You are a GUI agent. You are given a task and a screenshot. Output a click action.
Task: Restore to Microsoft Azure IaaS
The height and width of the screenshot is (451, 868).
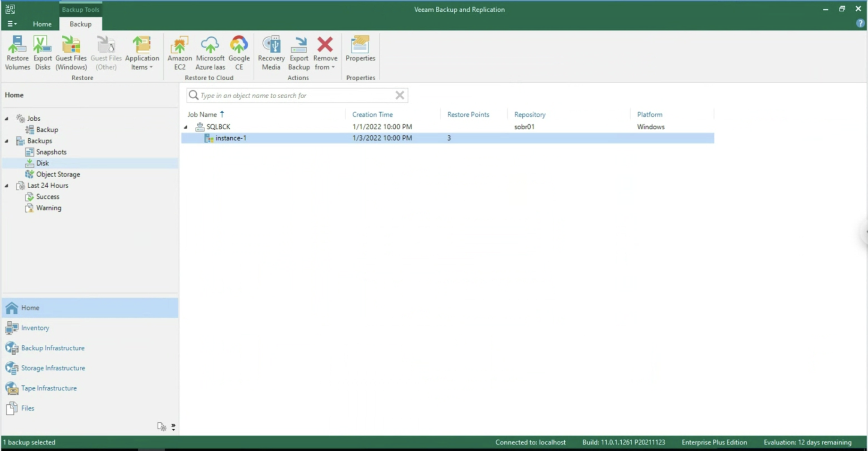point(210,53)
